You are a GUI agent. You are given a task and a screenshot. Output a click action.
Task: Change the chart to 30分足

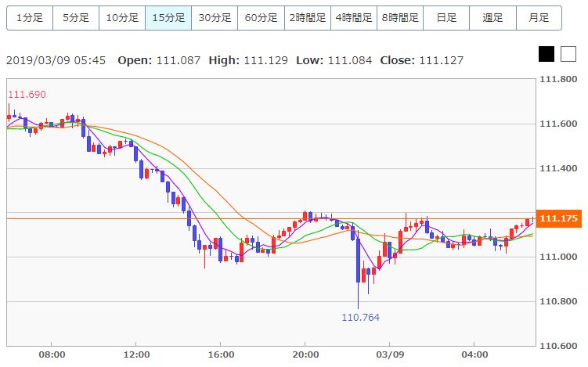(x=215, y=17)
